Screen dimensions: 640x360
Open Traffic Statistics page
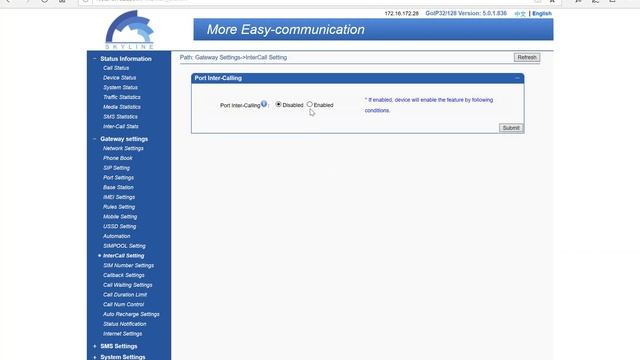point(122,97)
